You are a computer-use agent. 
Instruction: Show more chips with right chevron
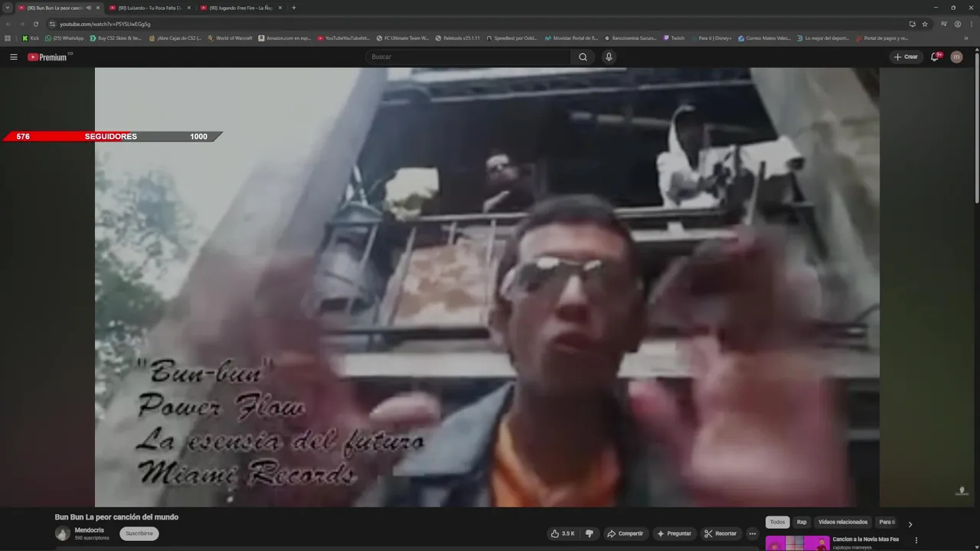(910, 524)
